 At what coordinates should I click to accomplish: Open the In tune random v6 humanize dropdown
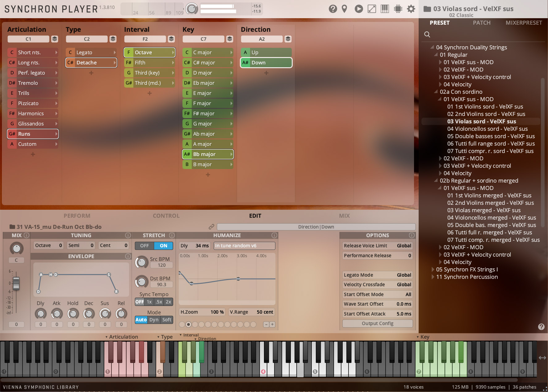[x=244, y=246]
